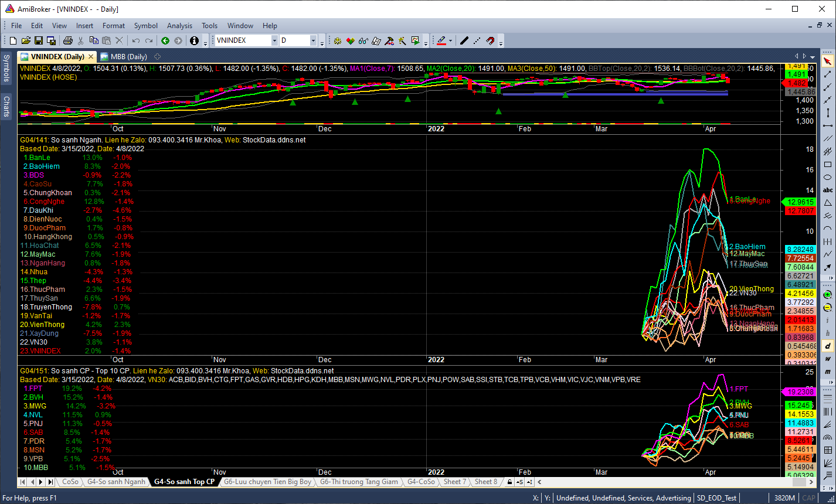Image resolution: width=836 pixels, height=504 pixels.
Task: Toggle the green circle button in right toolbar
Action: tap(827, 294)
